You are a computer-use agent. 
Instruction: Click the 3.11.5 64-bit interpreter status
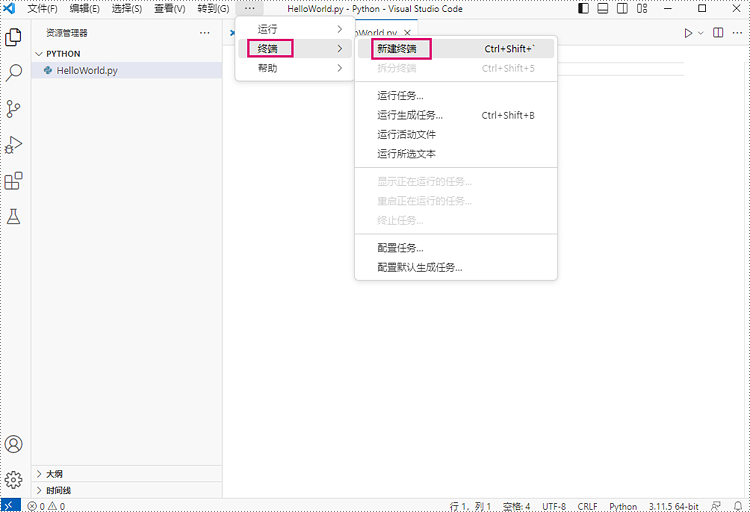tap(673, 506)
